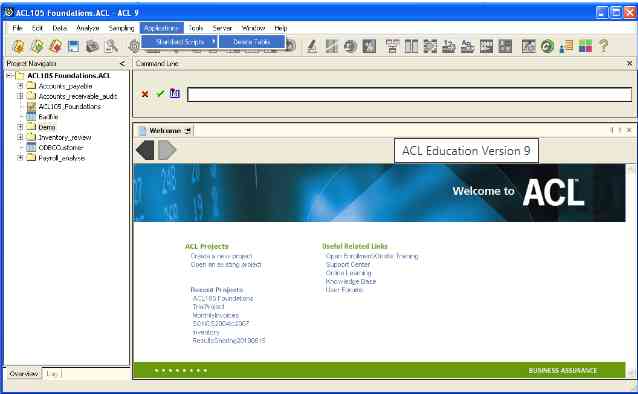Image resolution: width=638 pixels, height=394 pixels.
Task: Click the blue expression builder icon by command line
Action: click(175, 93)
